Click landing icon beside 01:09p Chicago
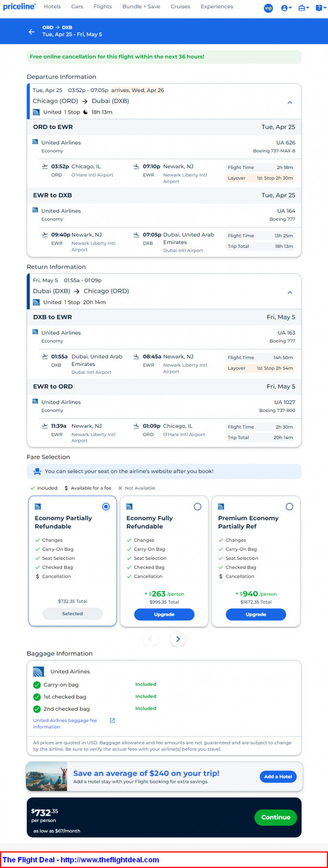The height and width of the screenshot is (868, 328). [x=137, y=426]
